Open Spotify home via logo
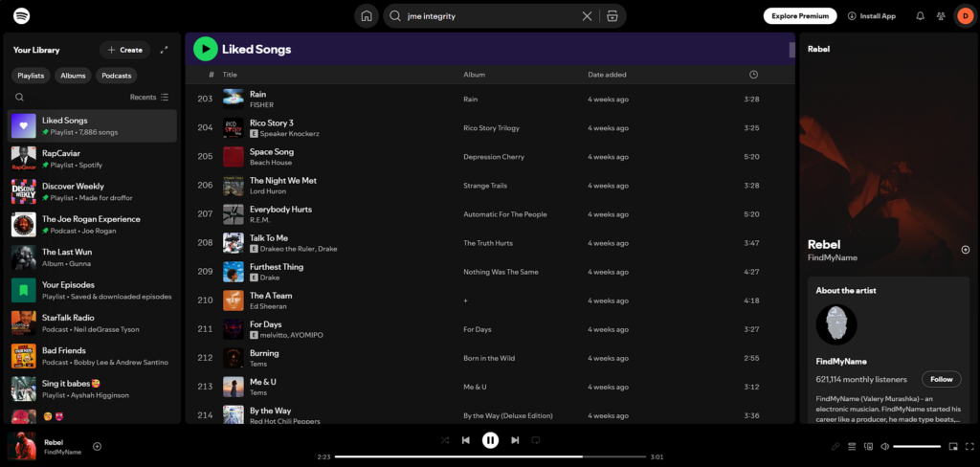Image resolution: width=980 pixels, height=467 pixels. pyautogui.click(x=21, y=15)
